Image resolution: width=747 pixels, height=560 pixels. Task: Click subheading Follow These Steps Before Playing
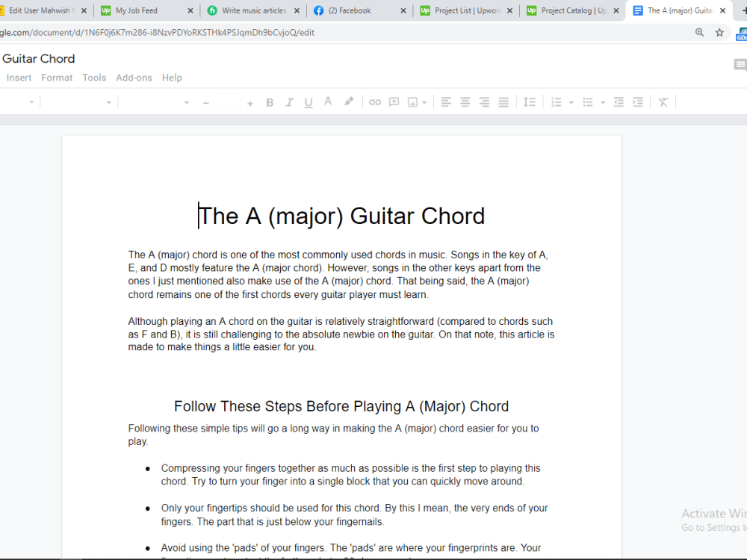click(x=341, y=406)
